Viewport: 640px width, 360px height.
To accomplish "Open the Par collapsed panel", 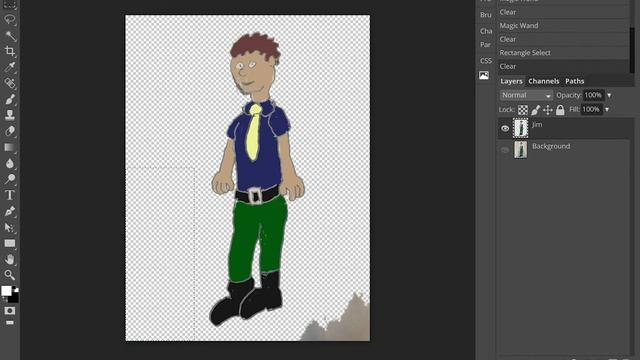I will (485, 44).
